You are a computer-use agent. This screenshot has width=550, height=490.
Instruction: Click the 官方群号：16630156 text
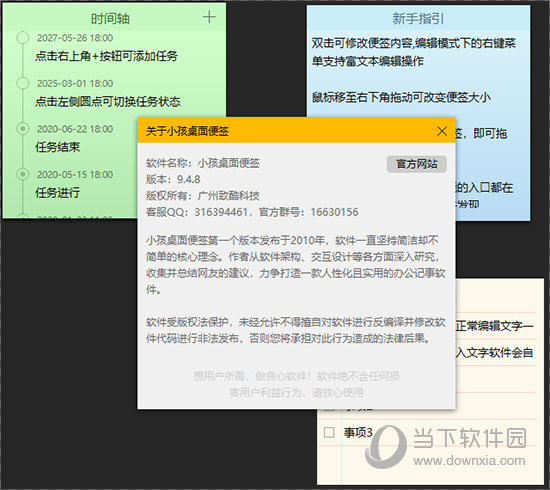tap(309, 212)
